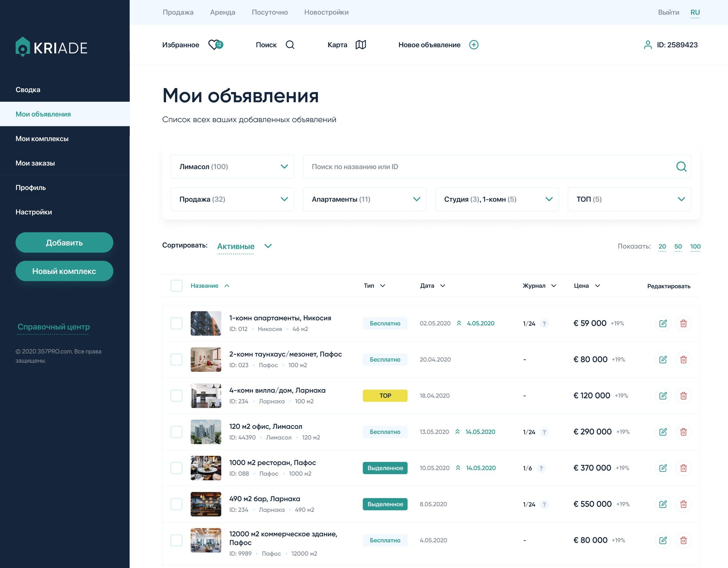Select the checkbox for 490 м2 бар, Ларнака
The width and height of the screenshot is (728, 568).
(176, 504)
